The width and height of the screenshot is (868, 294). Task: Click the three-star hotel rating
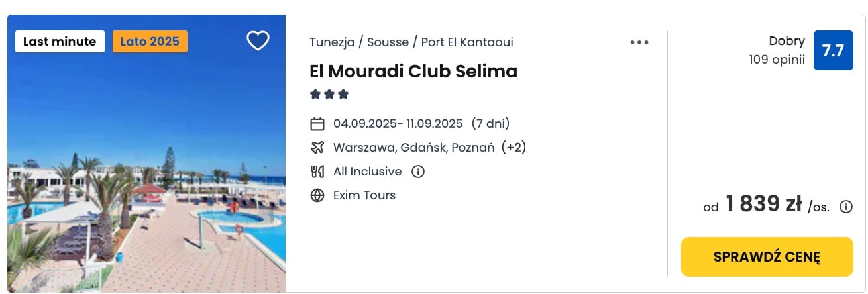[x=329, y=95]
